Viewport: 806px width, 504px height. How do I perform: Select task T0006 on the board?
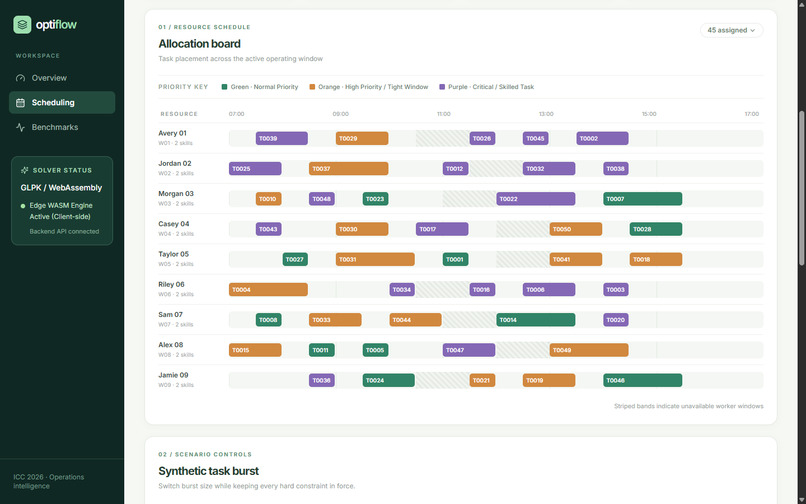coord(549,290)
